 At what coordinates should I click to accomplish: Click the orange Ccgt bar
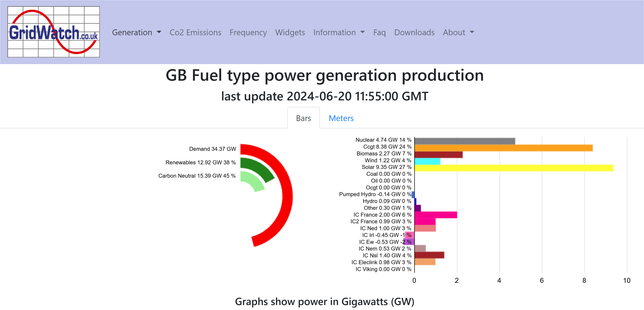503,148
